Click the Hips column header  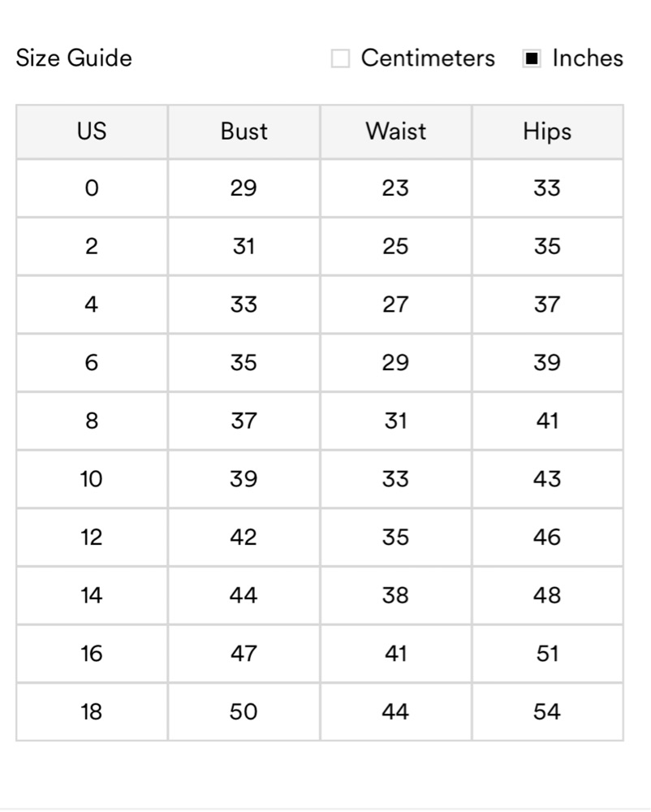tap(547, 132)
